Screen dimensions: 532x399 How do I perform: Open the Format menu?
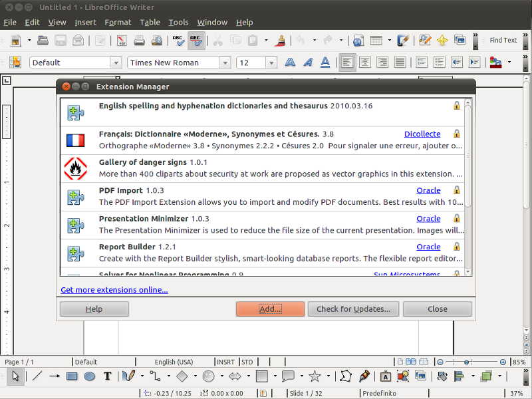click(118, 22)
